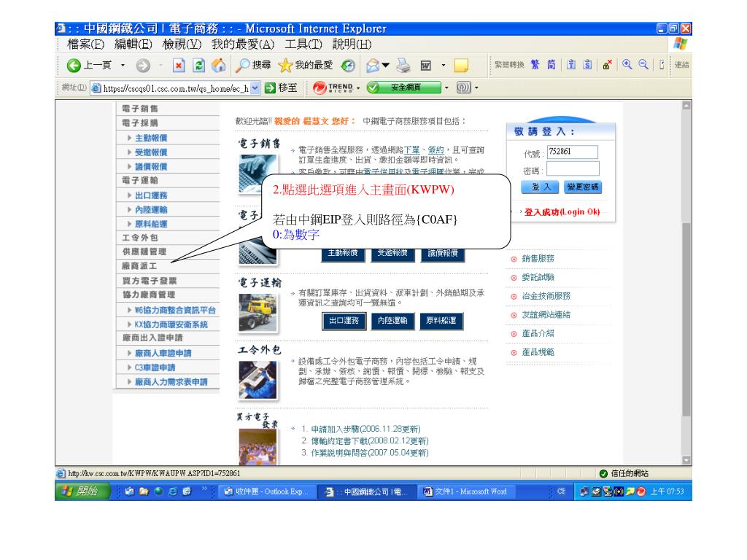Click the yellow note icon in the toolbar
The image size is (747, 560).
click(461, 65)
